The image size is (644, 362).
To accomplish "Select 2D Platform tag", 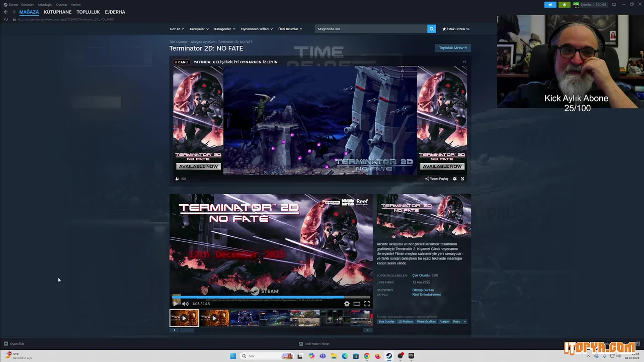I will click(x=406, y=322).
